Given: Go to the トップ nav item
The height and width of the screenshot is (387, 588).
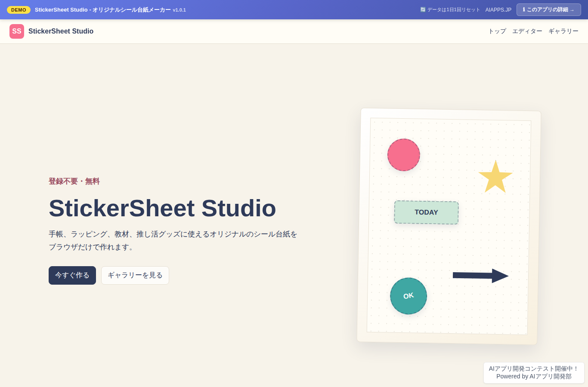Looking at the screenshot, I should 497,31.
